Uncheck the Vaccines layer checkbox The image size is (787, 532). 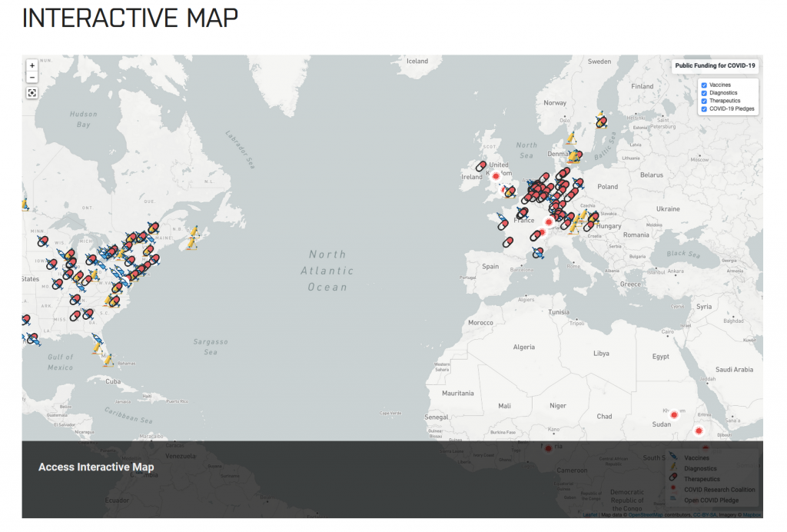(x=704, y=85)
